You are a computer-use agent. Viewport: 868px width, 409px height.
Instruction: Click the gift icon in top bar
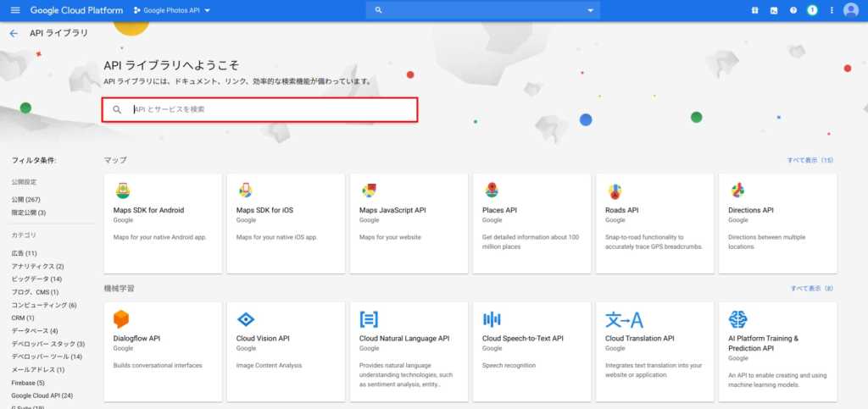pos(754,10)
